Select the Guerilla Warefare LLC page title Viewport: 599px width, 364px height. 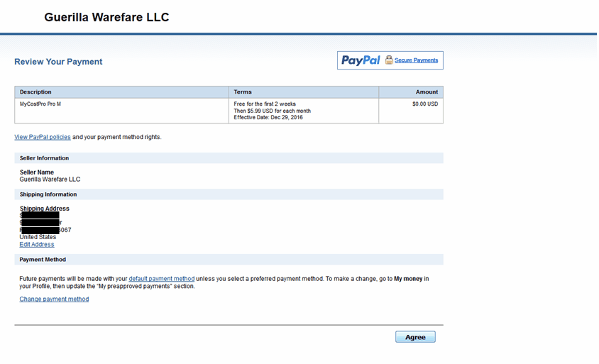click(x=106, y=17)
